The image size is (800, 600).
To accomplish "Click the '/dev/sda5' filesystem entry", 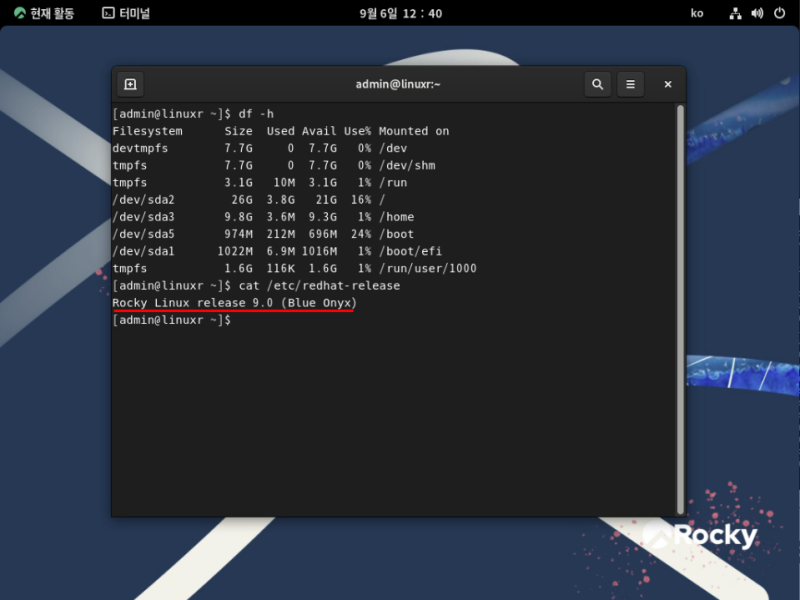I will [x=143, y=234].
